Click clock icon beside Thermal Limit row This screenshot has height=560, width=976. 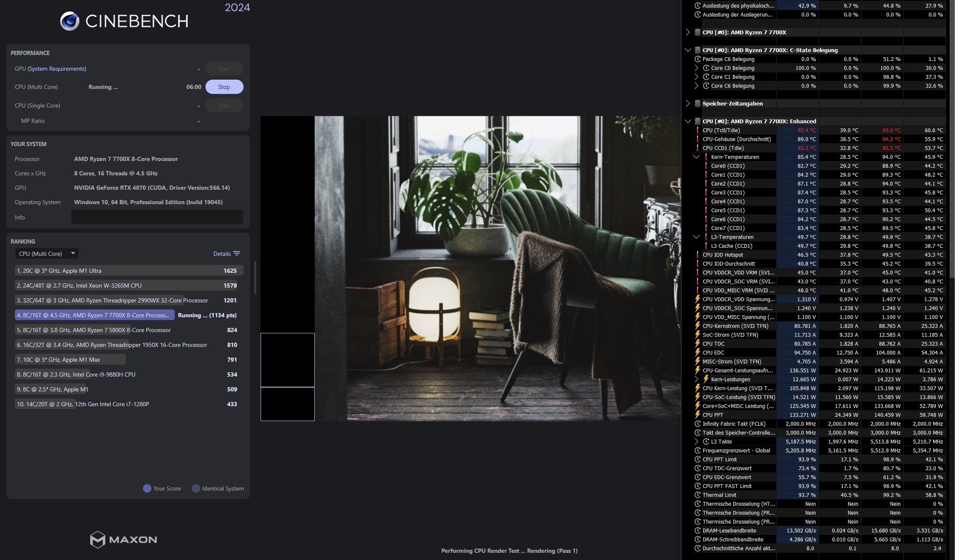[697, 495]
